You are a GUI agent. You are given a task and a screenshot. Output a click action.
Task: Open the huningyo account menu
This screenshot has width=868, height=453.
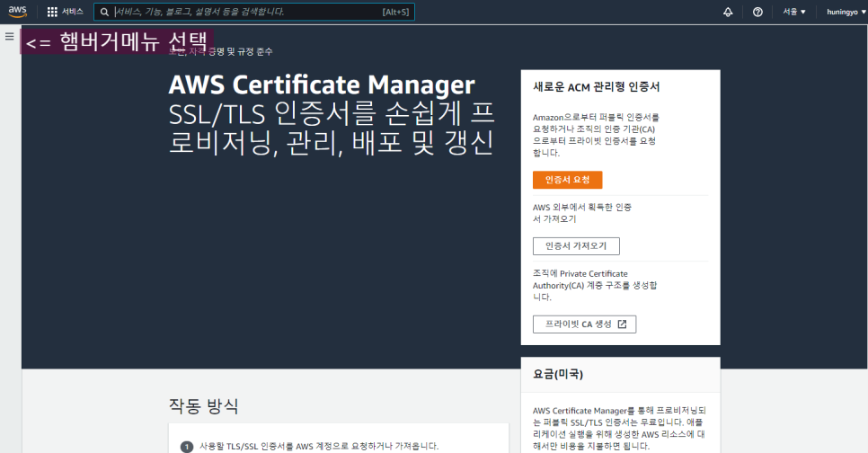click(846, 12)
